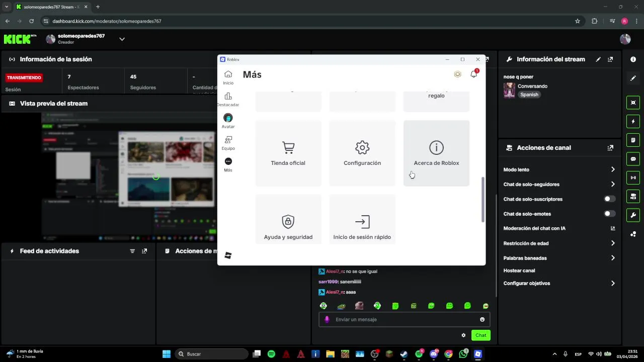Select the Pepe frog emote

tap(341, 306)
